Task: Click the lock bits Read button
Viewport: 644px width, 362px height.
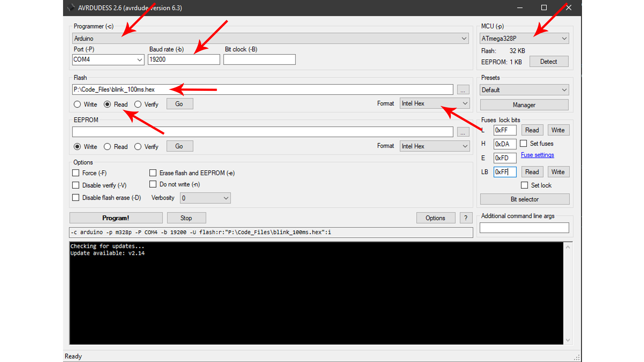Action: [532, 172]
